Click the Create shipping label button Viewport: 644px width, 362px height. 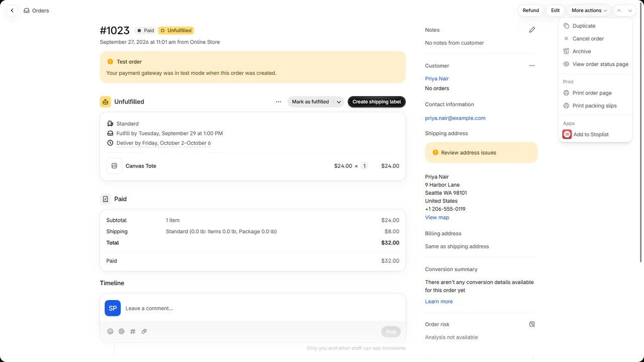pyautogui.click(x=376, y=102)
